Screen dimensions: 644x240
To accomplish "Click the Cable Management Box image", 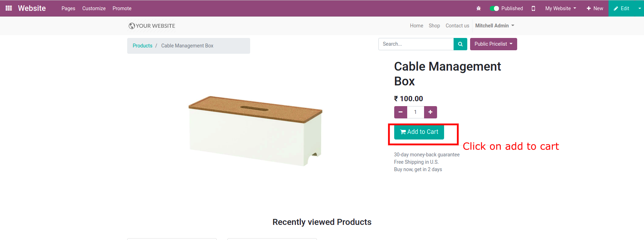I will click(x=255, y=130).
